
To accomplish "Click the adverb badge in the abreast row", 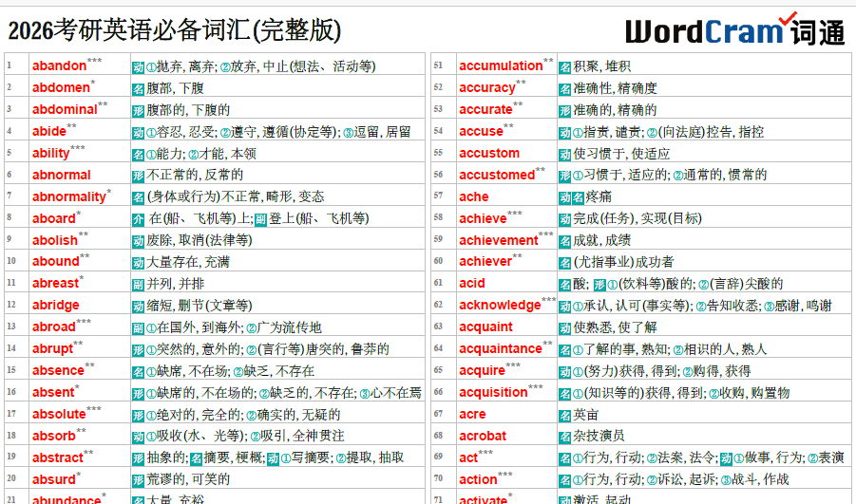I will 138,284.
